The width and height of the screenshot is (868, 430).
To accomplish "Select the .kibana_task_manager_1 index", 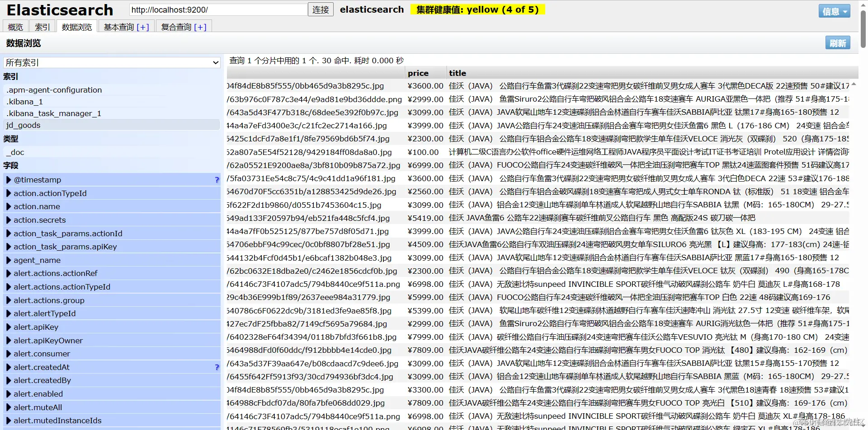I will tap(112, 113).
